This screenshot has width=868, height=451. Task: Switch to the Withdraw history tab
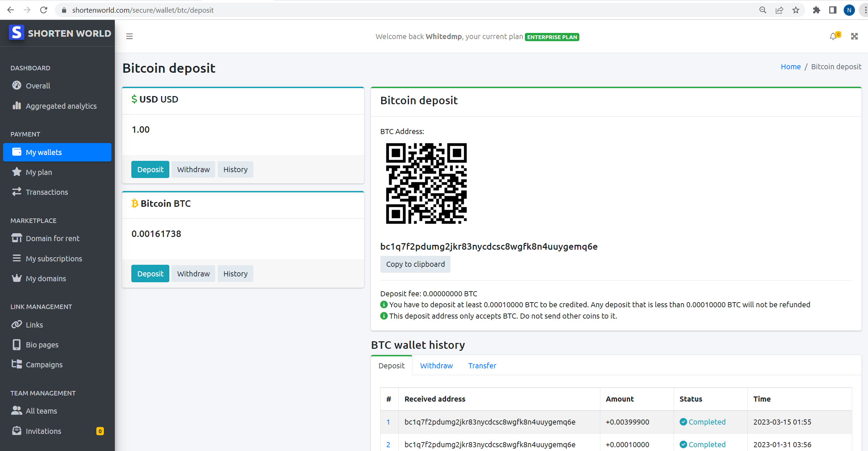(436, 366)
